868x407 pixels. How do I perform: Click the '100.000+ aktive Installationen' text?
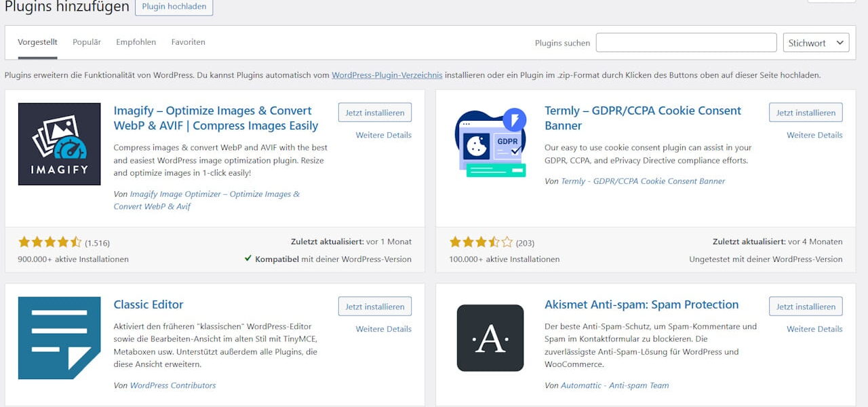tap(505, 259)
